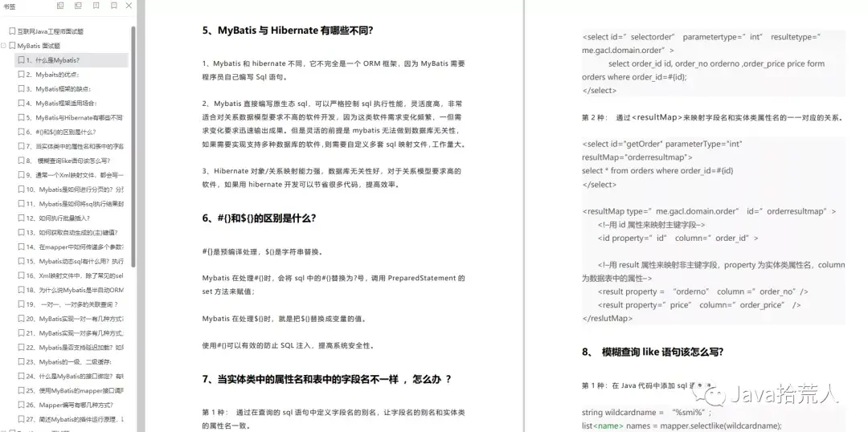The height and width of the screenshot is (432, 868).
Task: Click bookmark icon beside MyBatis 面试题
Action: (x=12, y=46)
